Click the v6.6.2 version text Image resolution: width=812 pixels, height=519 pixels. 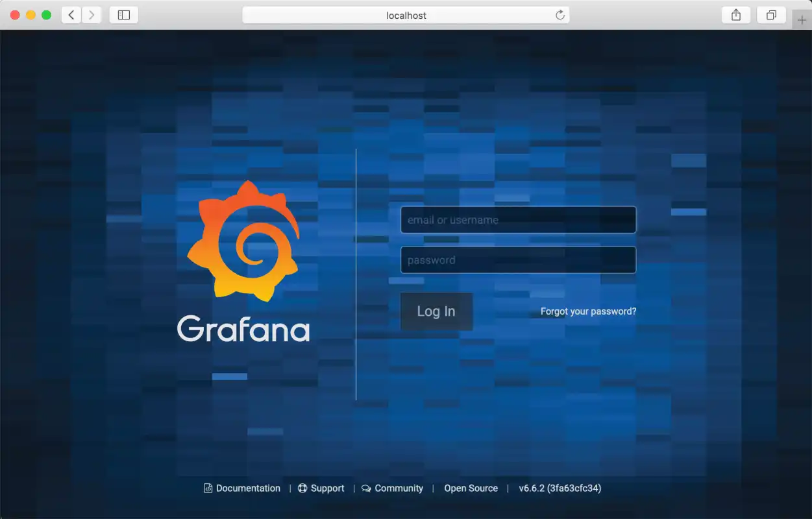tap(560, 489)
